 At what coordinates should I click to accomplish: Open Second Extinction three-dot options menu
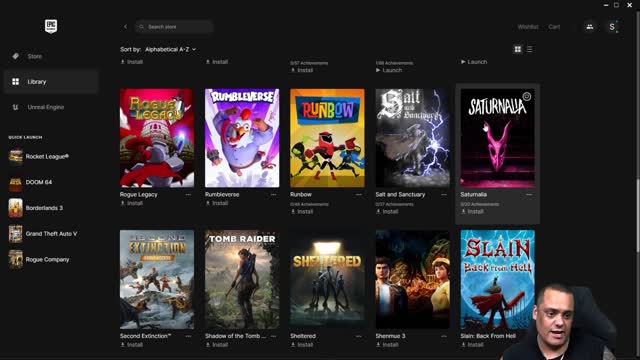tap(188, 336)
